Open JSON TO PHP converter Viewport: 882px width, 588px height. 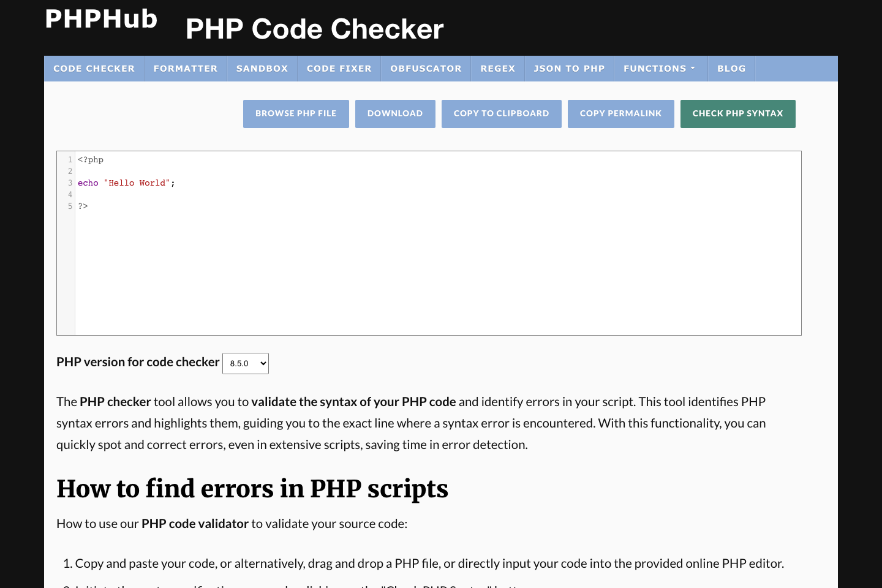coord(568,68)
